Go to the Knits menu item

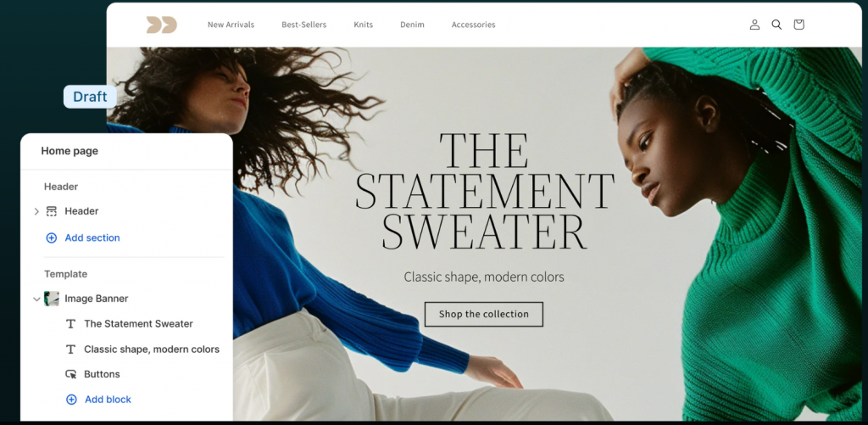[363, 25]
